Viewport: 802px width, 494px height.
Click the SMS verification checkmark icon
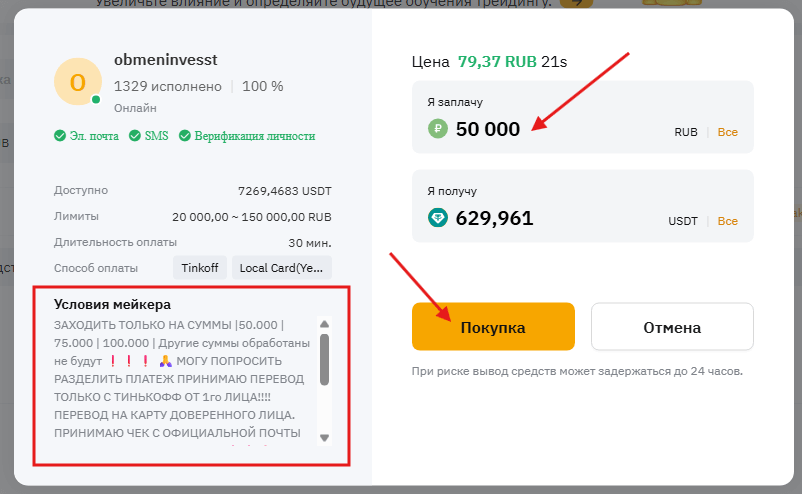pyautogui.click(x=136, y=136)
